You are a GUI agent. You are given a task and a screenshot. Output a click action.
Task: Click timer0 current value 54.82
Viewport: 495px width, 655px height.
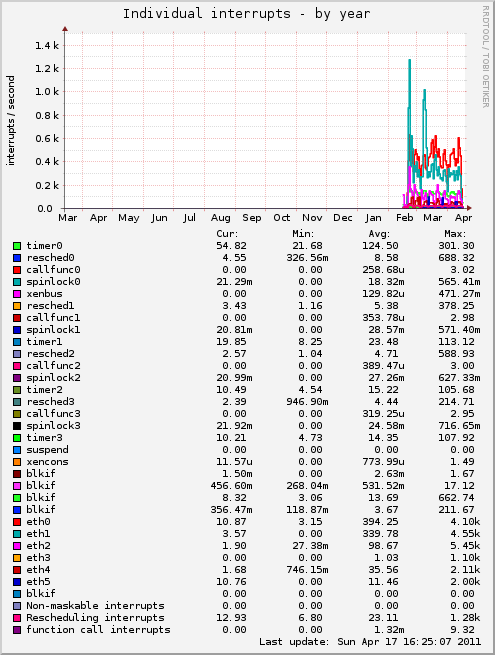click(x=231, y=246)
